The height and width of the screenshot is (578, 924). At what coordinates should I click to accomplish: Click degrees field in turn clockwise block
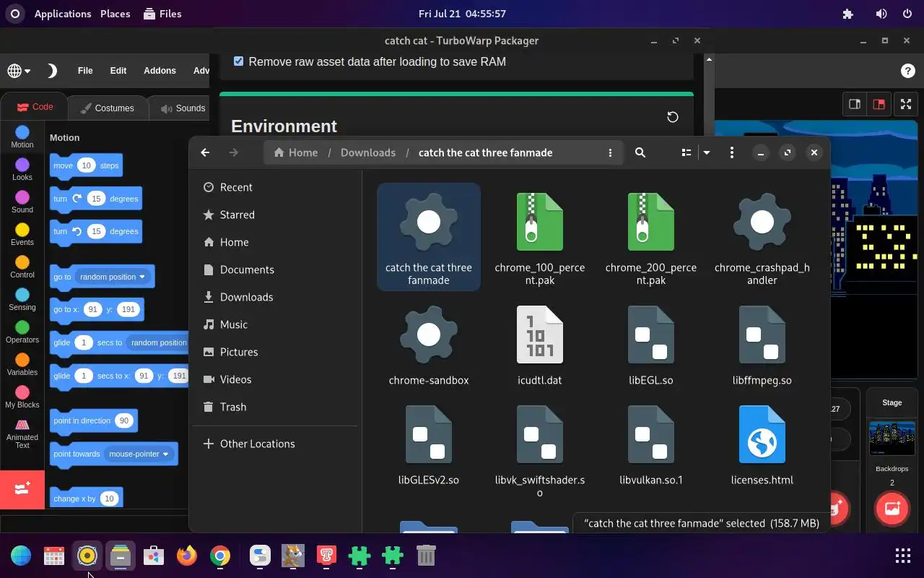click(95, 199)
